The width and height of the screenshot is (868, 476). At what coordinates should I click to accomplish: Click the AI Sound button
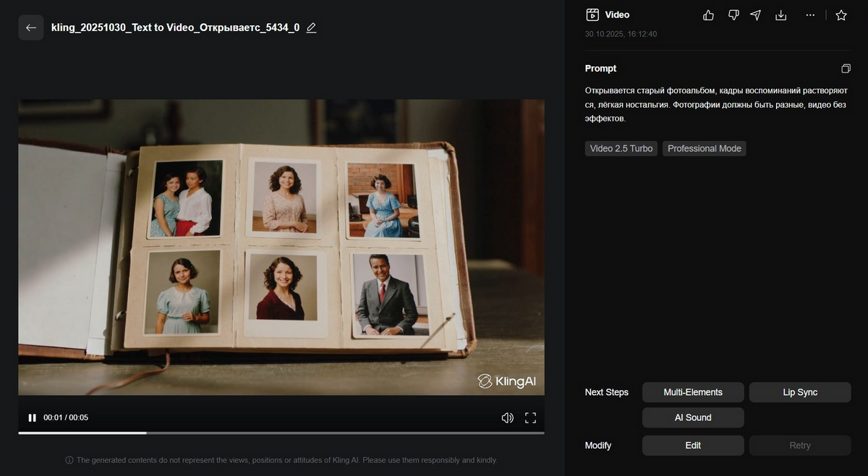click(693, 417)
